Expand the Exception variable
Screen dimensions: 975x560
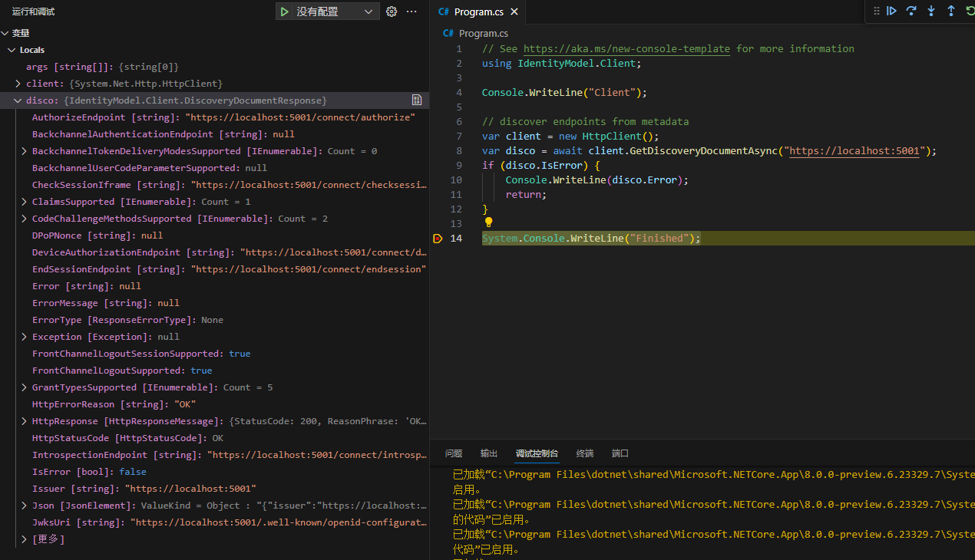pos(25,337)
